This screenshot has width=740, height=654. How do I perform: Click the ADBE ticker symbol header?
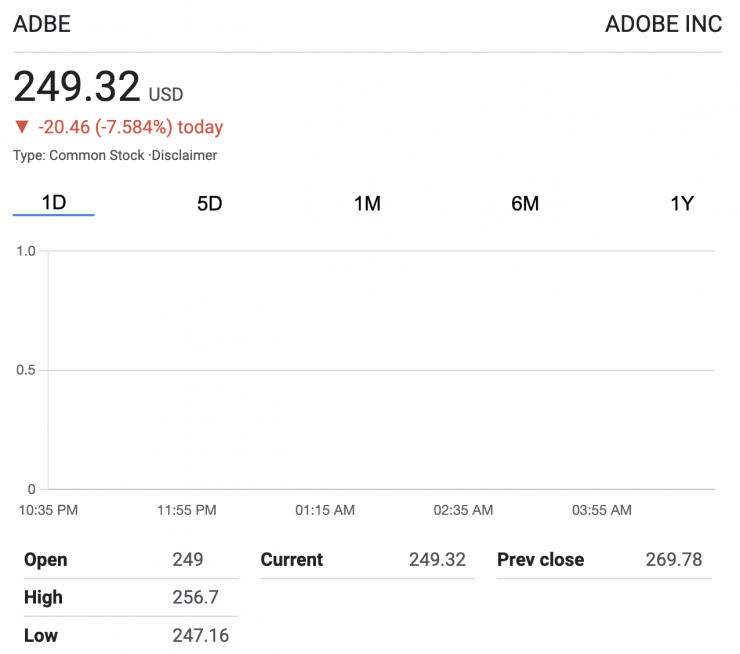tap(42, 24)
